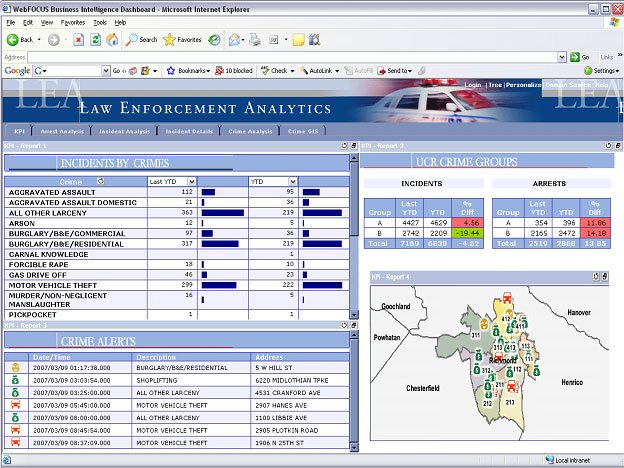
Task: Expand Bookmarks dropdown arrow in Google toolbar
Action: pyautogui.click(x=208, y=71)
